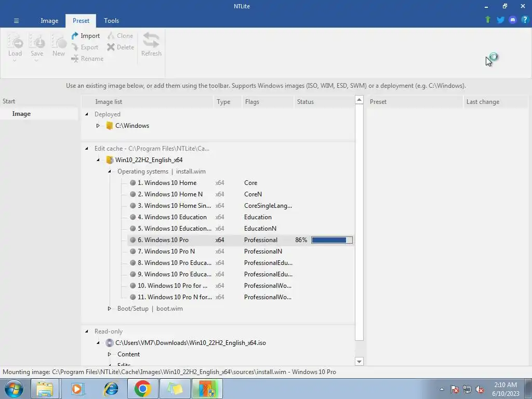Click the image list scroll down arrow

click(359, 362)
